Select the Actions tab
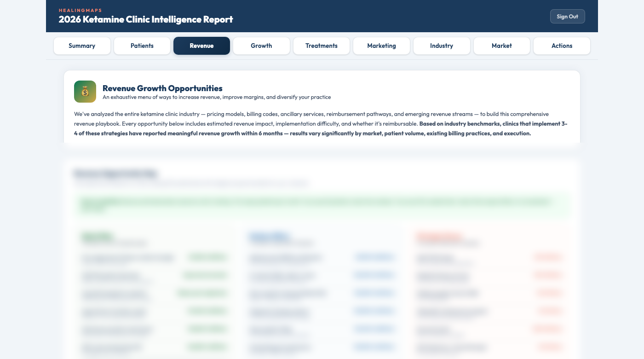The width and height of the screenshot is (644, 359). coord(562,46)
